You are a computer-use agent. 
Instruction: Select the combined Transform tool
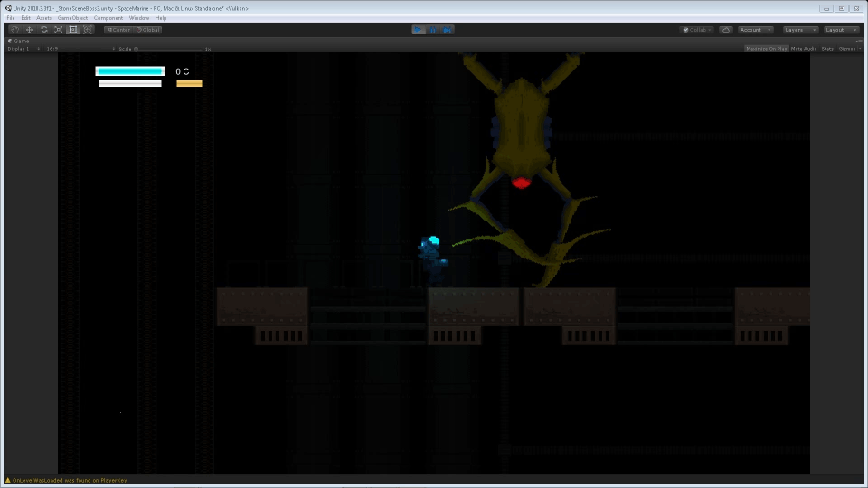click(88, 30)
